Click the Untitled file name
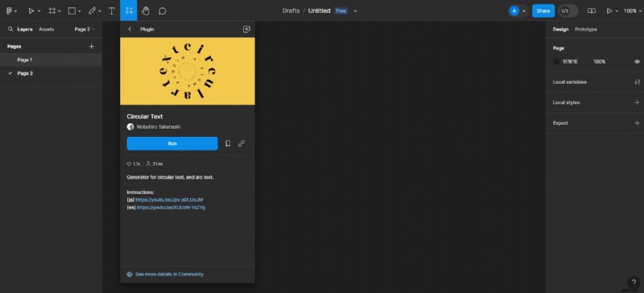Image resolution: width=644 pixels, height=293 pixels. tap(319, 11)
